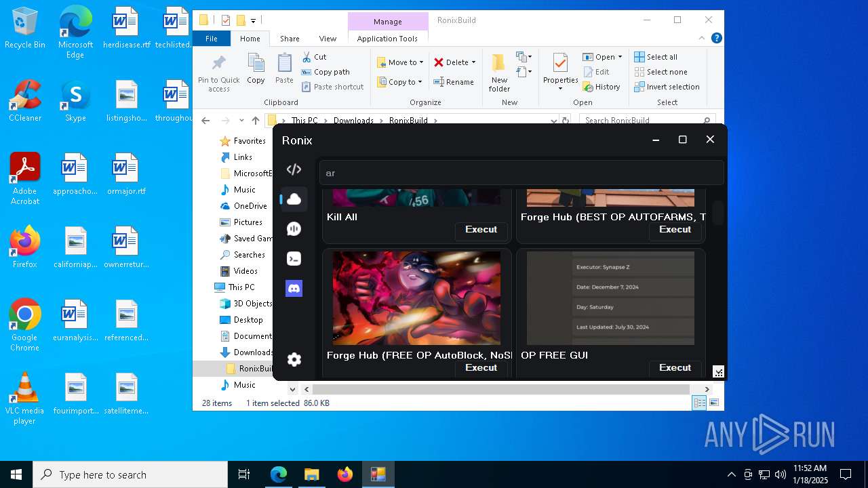Open Task View on the taskbar
The width and height of the screenshot is (868, 488).
pyautogui.click(x=244, y=474)
